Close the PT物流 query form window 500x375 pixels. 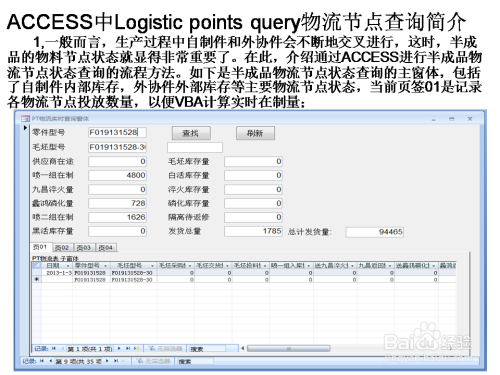click(470, 119)
